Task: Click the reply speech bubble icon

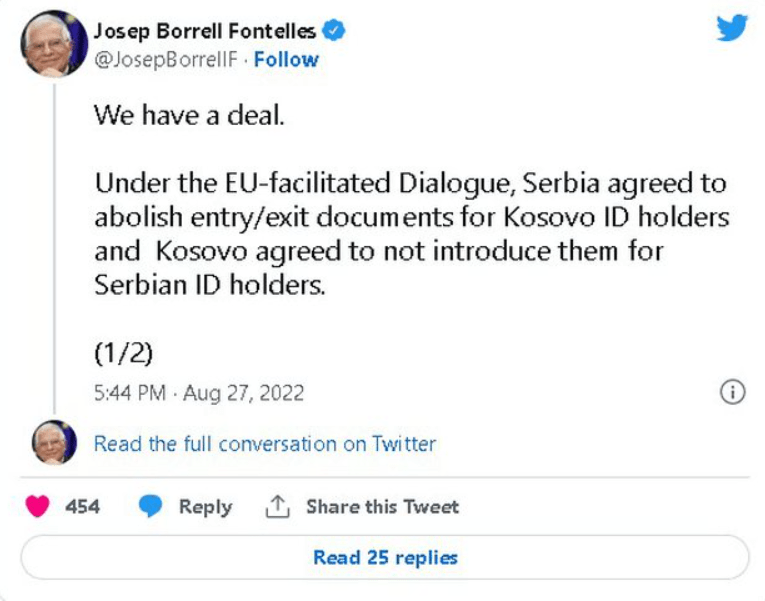Action: [150, 507]
